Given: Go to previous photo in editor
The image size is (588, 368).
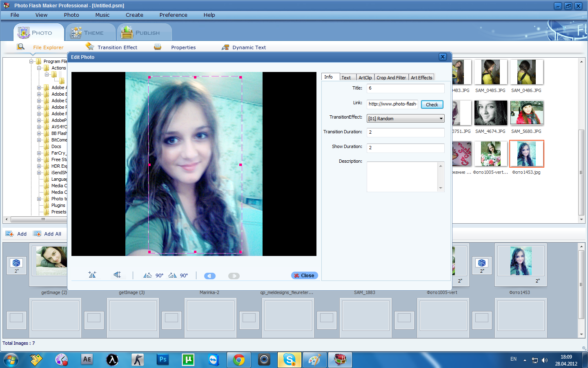Looking at the screenshot, I should click(x=209, y=276).
